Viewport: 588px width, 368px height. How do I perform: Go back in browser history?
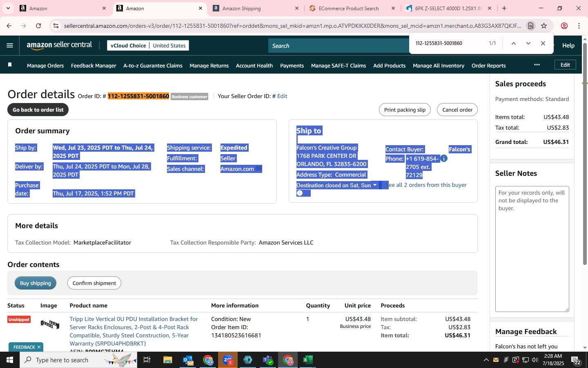9,26
